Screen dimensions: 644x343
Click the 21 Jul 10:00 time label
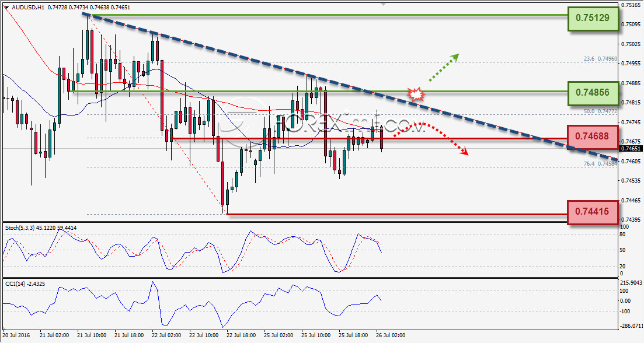pos(92,335)
